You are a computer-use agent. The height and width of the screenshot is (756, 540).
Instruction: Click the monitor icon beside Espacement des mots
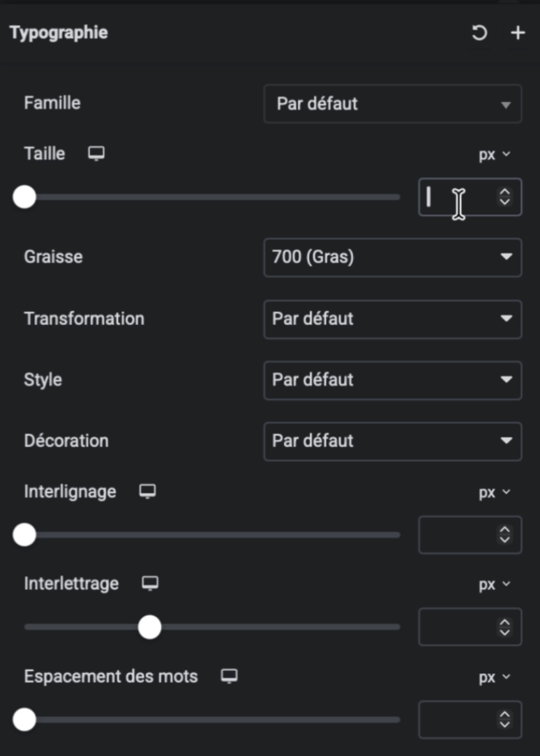pyautogui.click(x=229, y=676)
